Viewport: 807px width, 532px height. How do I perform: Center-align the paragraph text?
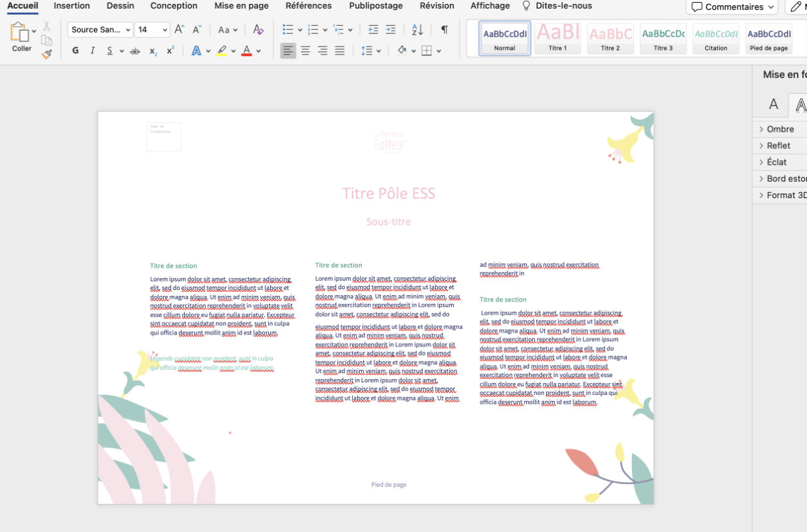[x=305, y=51]
